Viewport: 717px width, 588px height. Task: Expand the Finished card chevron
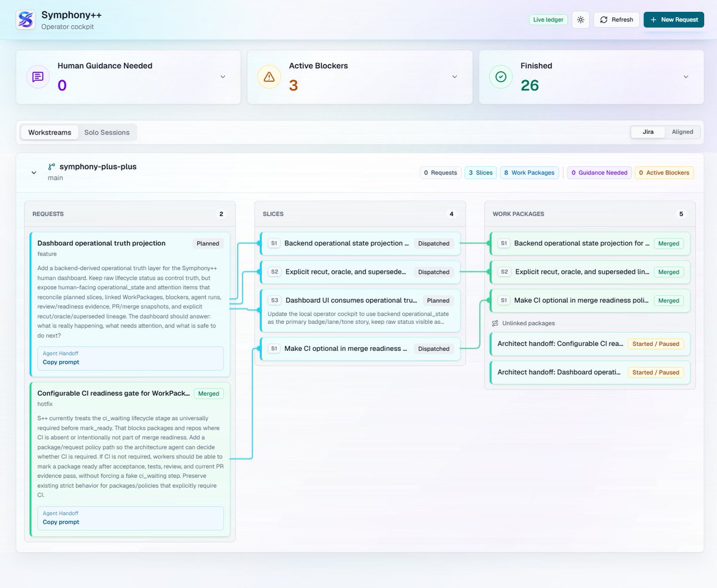[686, 76]
